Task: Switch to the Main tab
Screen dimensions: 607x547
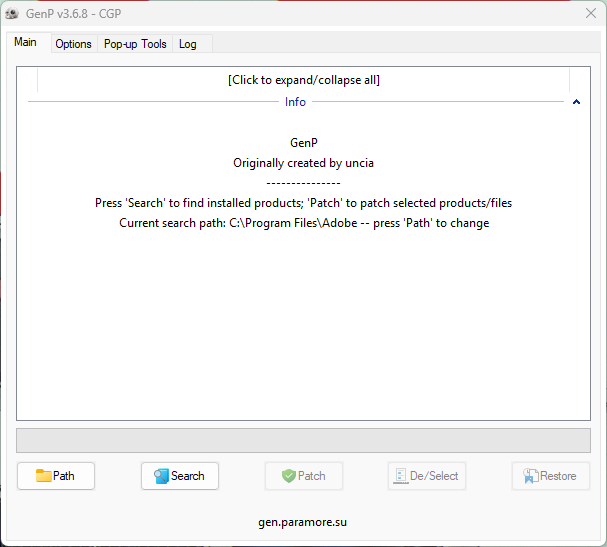Action: click(26, 42)
